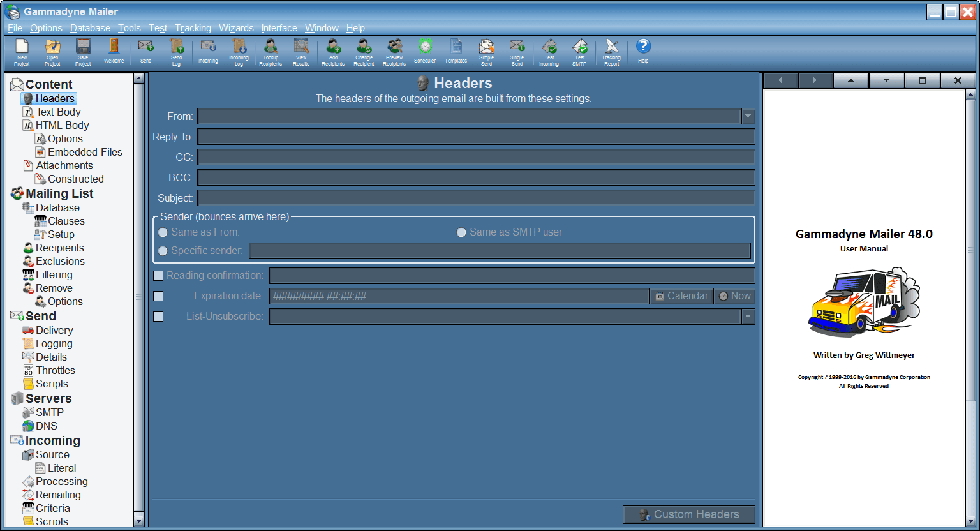Expand the From field dropdown arrow
Screen dimensions: 980x531
tap(748, 116)
